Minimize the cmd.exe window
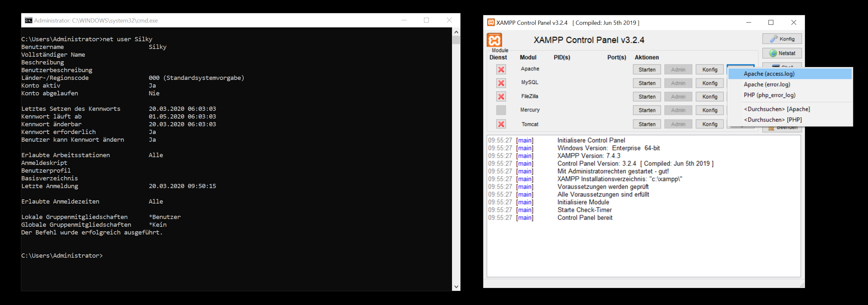This screenshot has width=868, height=305. coord(404,20)
